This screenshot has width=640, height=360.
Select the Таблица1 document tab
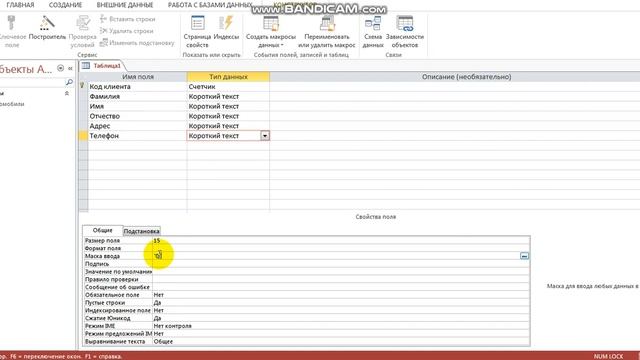pyautogui.click(x=102, y=66)
